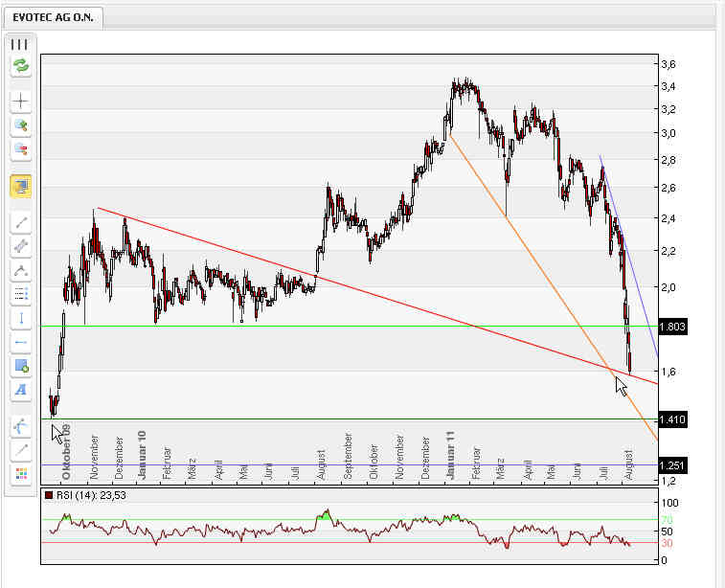This screenshot has height=588, width=725.
Task: Select the vertical line tool
Action: pos(20,318)
